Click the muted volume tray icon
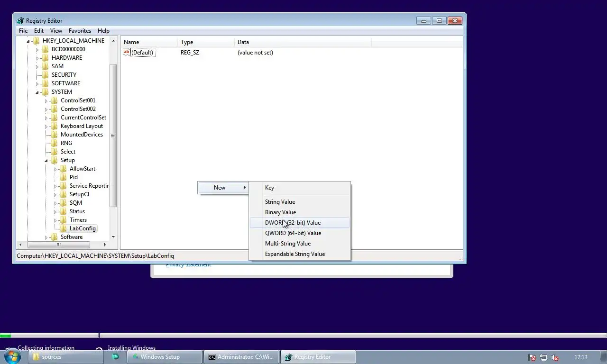The width and height of the screenshot is (607, 364). coord(554,357)
